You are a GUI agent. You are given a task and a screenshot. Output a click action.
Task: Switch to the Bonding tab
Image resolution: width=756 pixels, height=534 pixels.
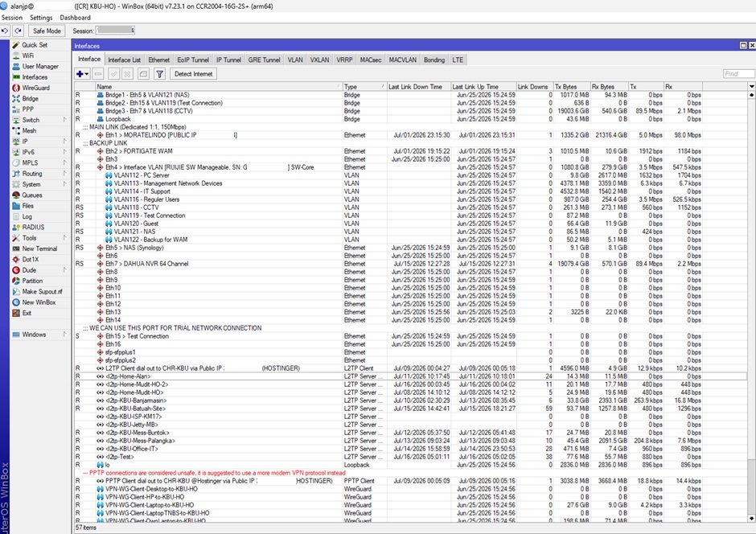434,60
